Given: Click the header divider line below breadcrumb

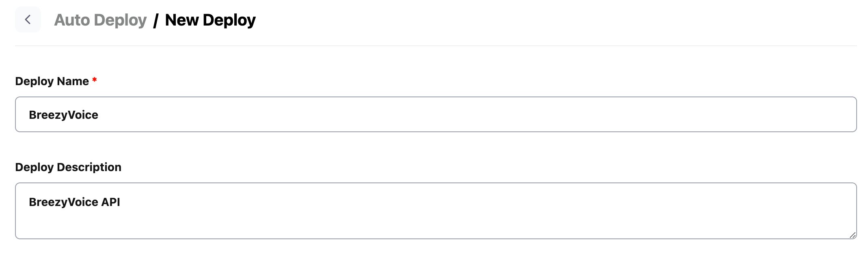Looking at the screenshot, I should point(436,46).
